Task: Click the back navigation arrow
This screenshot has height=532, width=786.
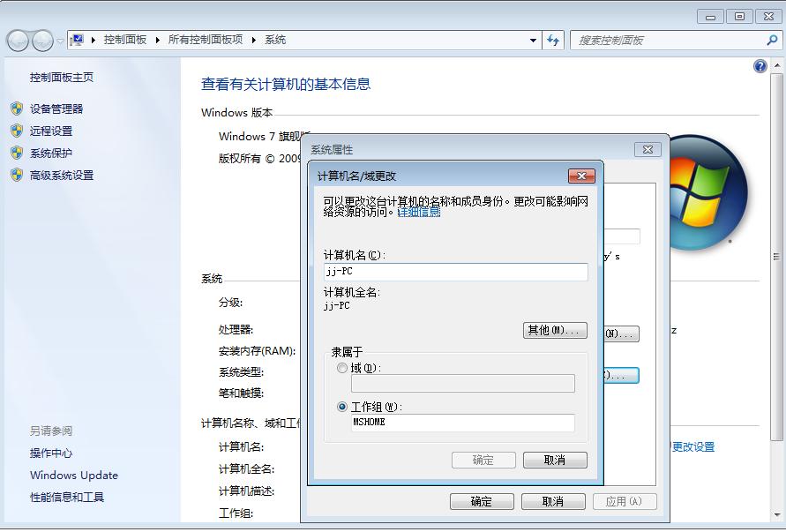Action: [x=19, y=40]
